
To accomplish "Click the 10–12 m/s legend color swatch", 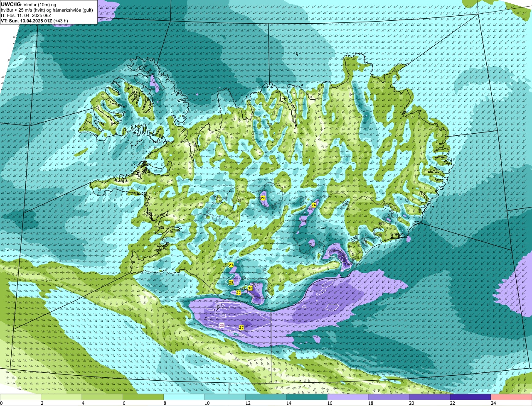I will tap(225, 397).
